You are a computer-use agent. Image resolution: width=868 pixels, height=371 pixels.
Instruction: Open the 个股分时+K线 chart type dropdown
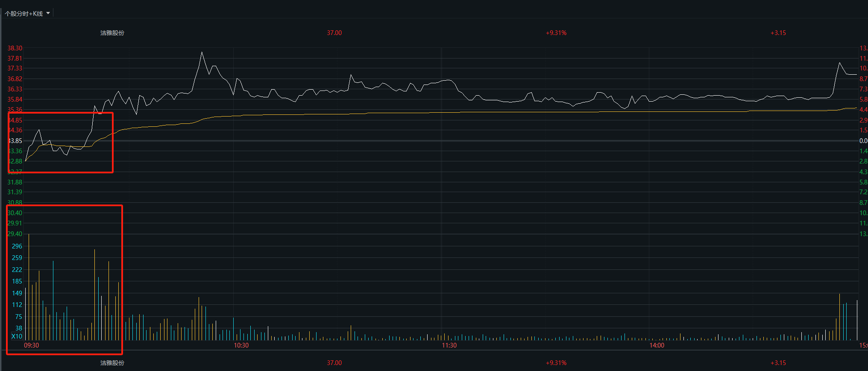28,14
